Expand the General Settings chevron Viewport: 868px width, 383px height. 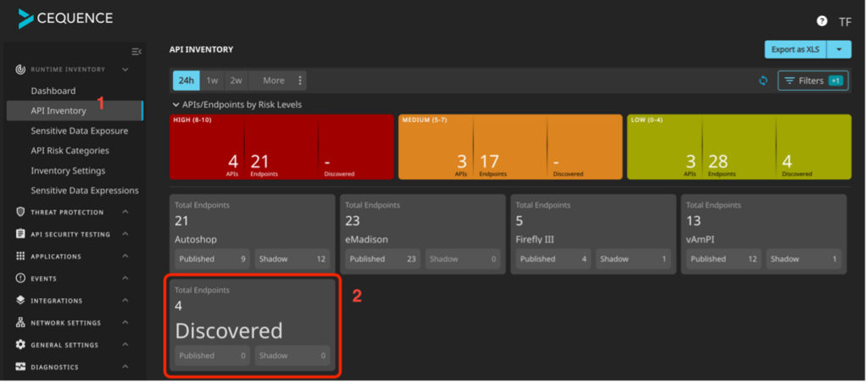tap(125, 345)
